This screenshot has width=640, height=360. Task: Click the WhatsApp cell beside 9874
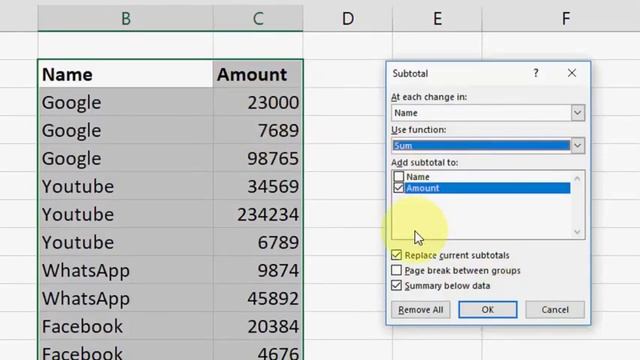point(125,270)
